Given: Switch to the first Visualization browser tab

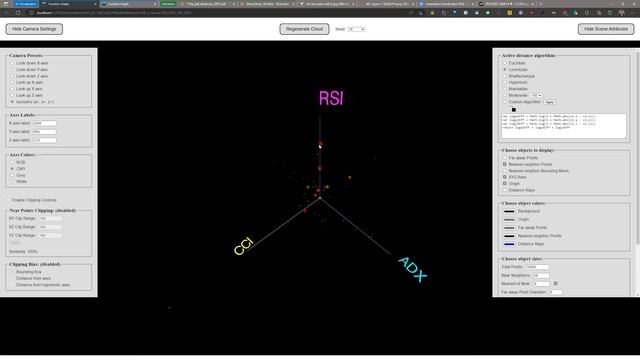Looking at the screenshot, I should coord(25,4).
